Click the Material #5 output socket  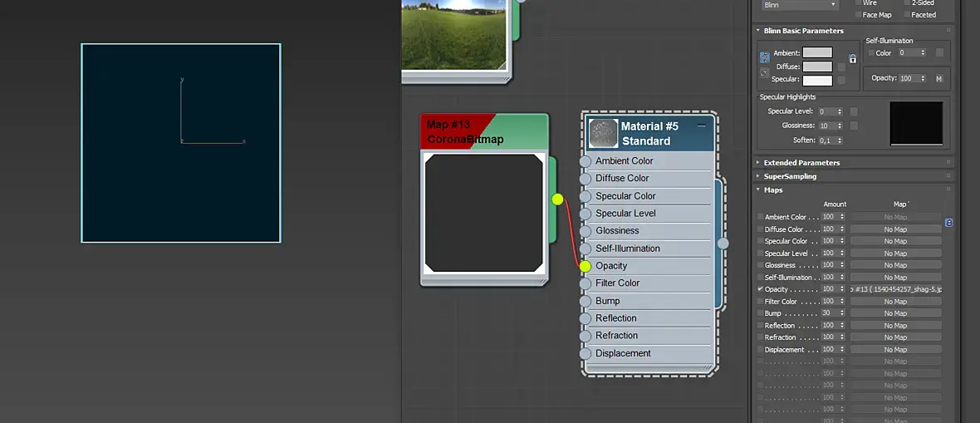pyautogui.click(x=723, y=243)
